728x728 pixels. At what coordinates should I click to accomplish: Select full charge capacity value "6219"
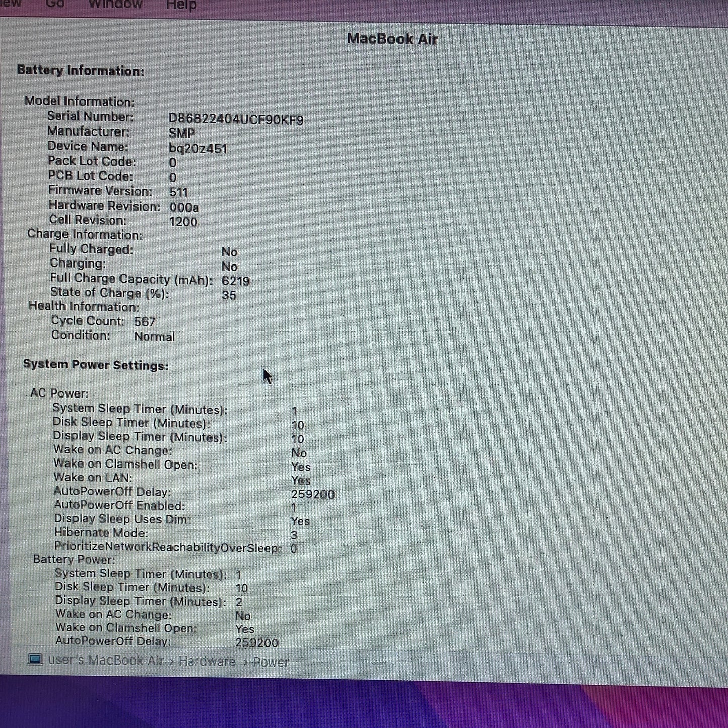click(x=236, y=281)
